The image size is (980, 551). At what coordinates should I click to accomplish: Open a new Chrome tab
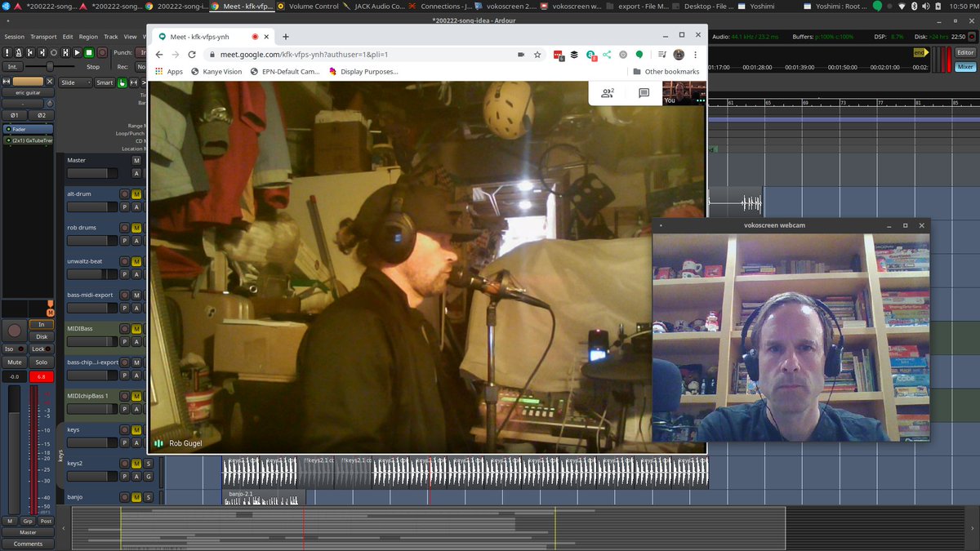(x=286, y=36)
